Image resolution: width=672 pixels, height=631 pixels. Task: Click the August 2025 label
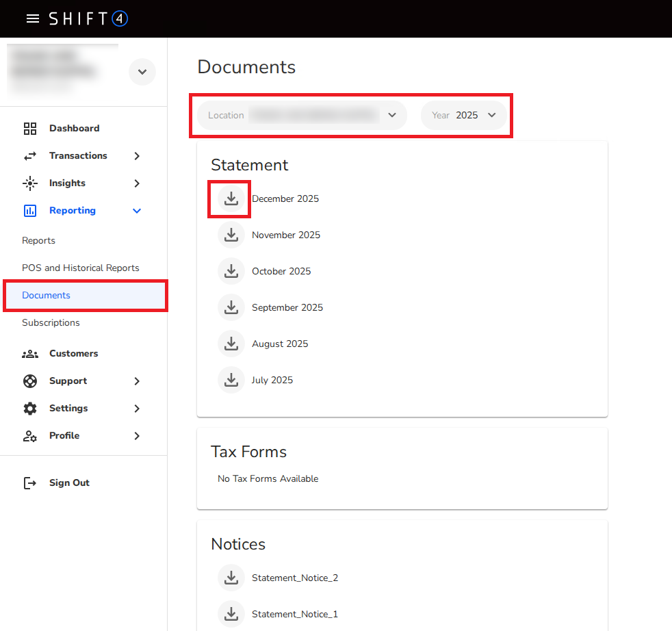pyautogui.click(x=280, y=344)
